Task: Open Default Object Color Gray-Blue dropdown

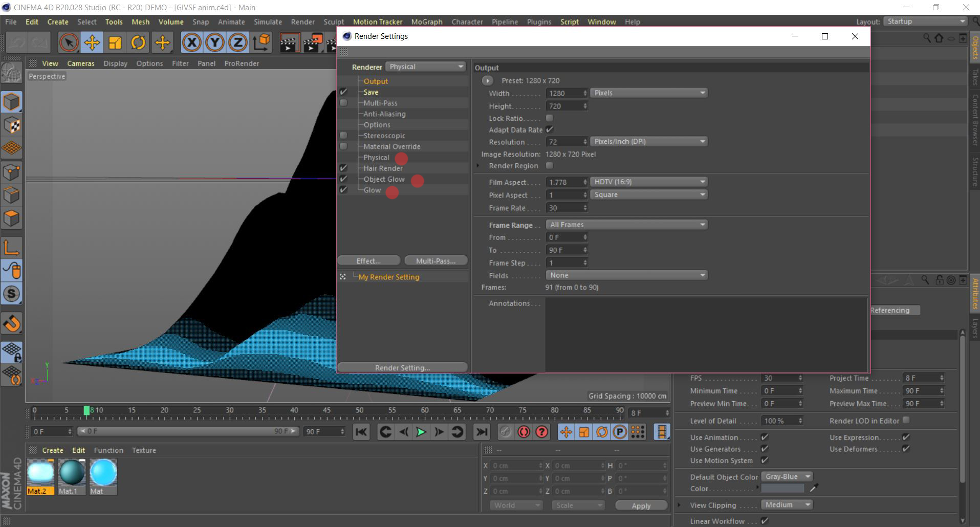Action: (x=787, y=476)
